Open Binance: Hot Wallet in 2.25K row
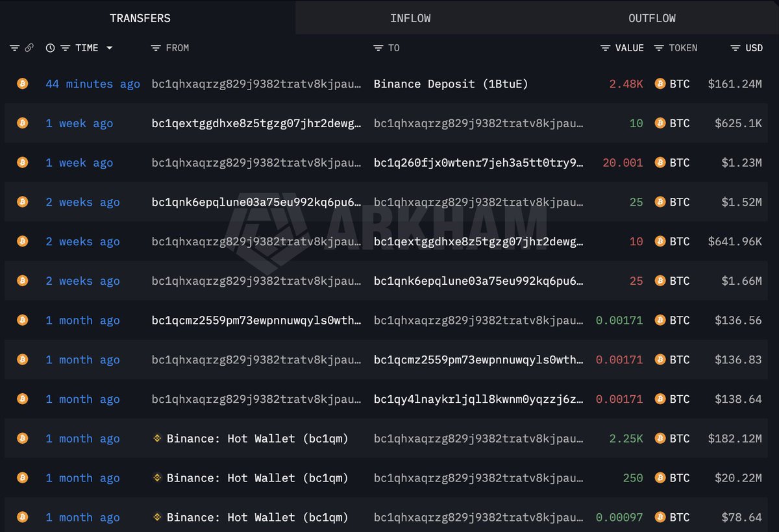The width and height of the screenshot is (779, 532). tap(257, 439)
